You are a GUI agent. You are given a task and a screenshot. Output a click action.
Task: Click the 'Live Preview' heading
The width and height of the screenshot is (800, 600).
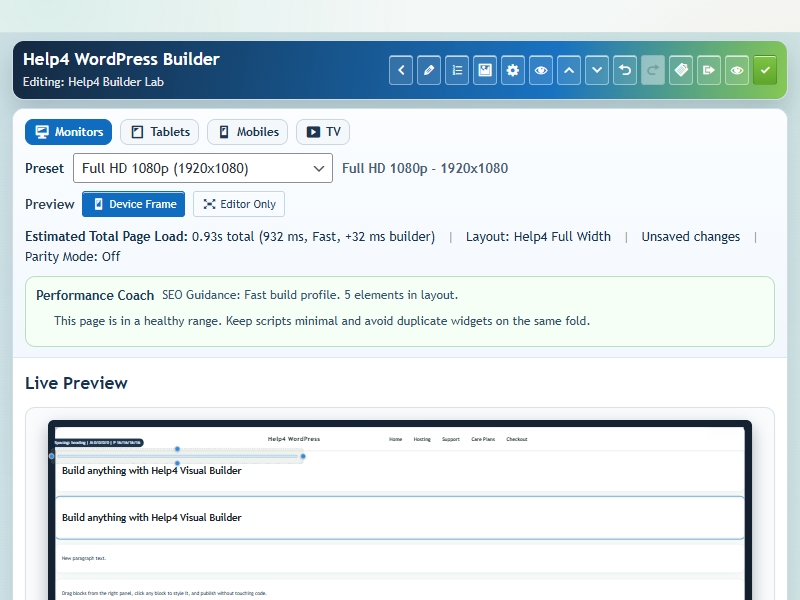[76, 383]
